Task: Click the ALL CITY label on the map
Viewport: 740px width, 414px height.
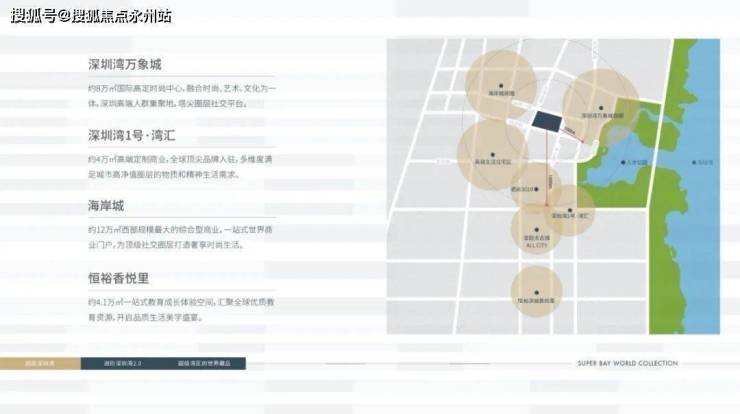Action: (x=537, y=245)
